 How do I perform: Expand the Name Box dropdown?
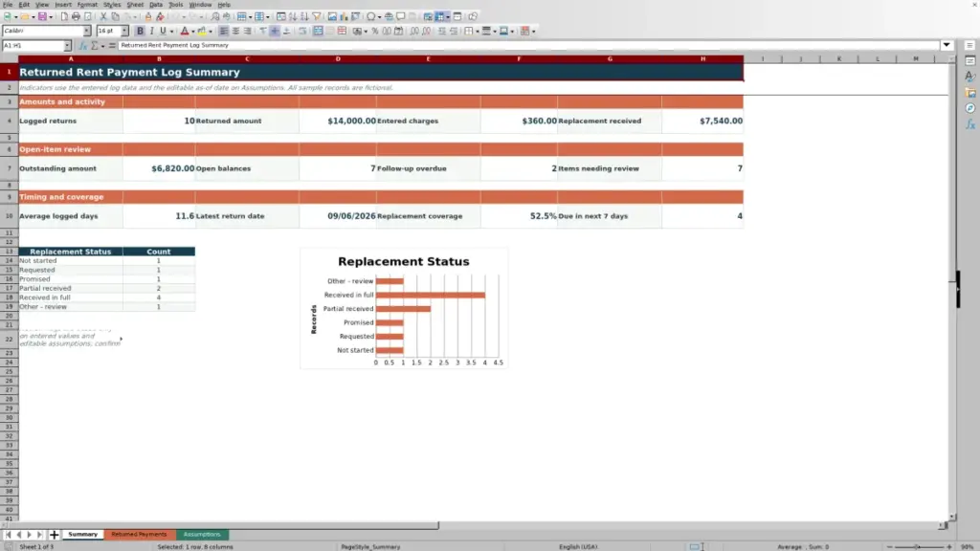[x=68, y=46]
